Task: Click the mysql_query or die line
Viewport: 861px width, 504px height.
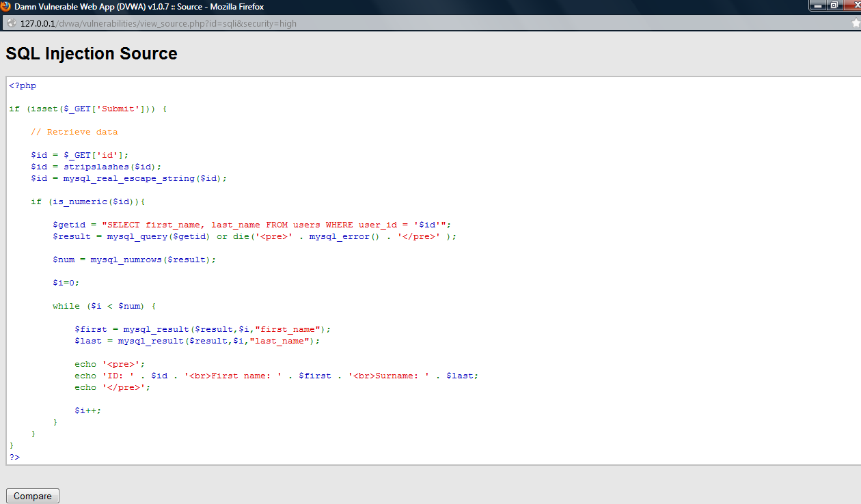Action: 255,236
